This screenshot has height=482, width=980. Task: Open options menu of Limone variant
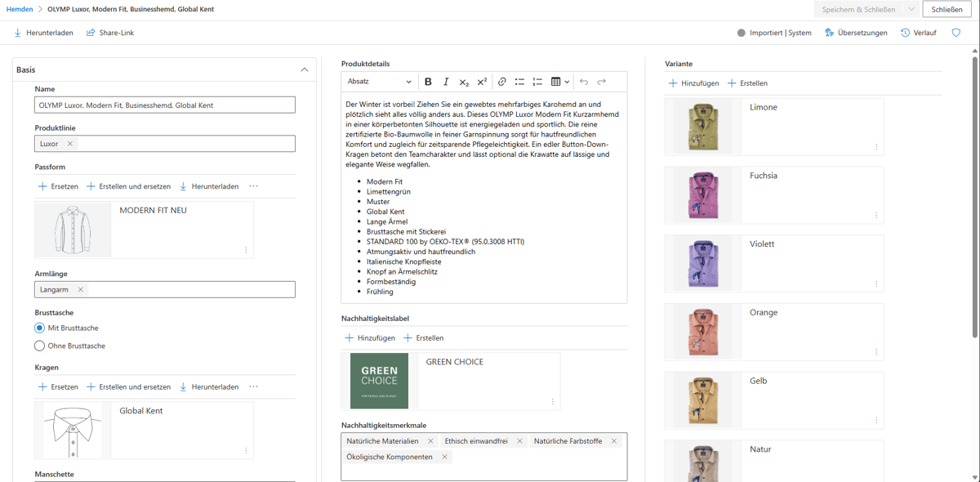pyautogui.click(x=876, y=147)
